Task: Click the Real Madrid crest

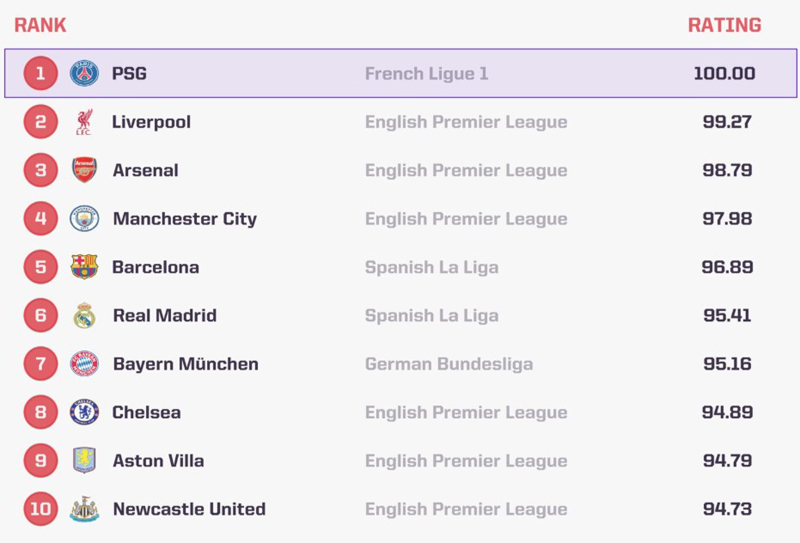Action: pyautogui.click(x=84, y=315)
